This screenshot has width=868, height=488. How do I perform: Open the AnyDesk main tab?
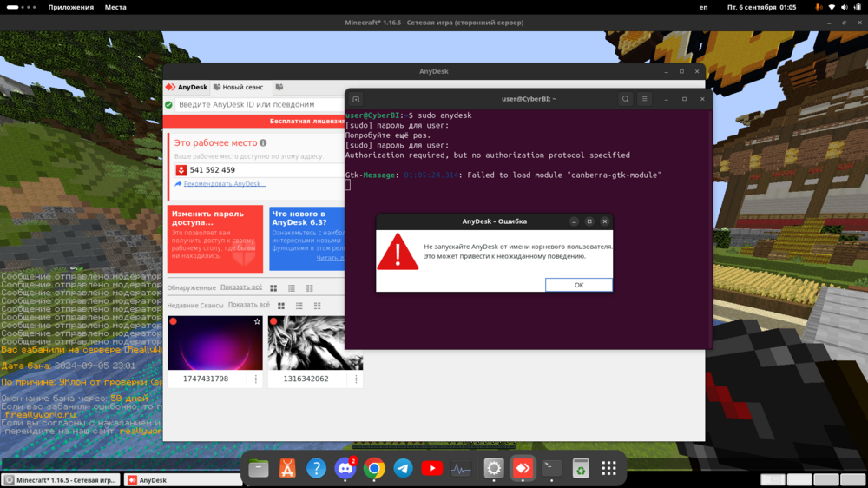tap(187, 87)
